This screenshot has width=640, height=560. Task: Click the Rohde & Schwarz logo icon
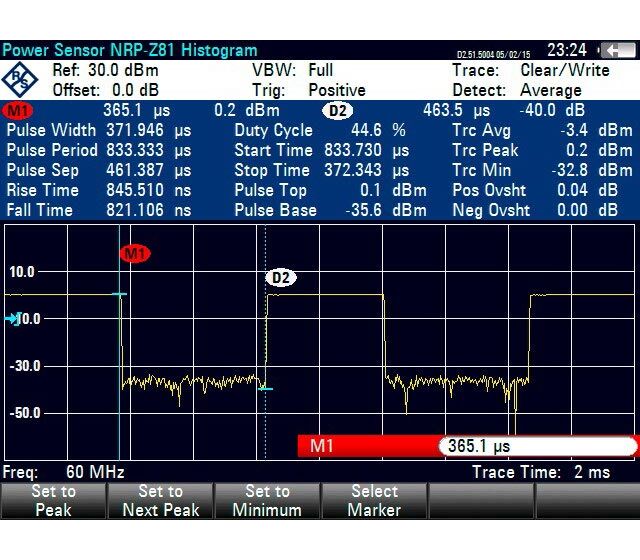(20, 80)
